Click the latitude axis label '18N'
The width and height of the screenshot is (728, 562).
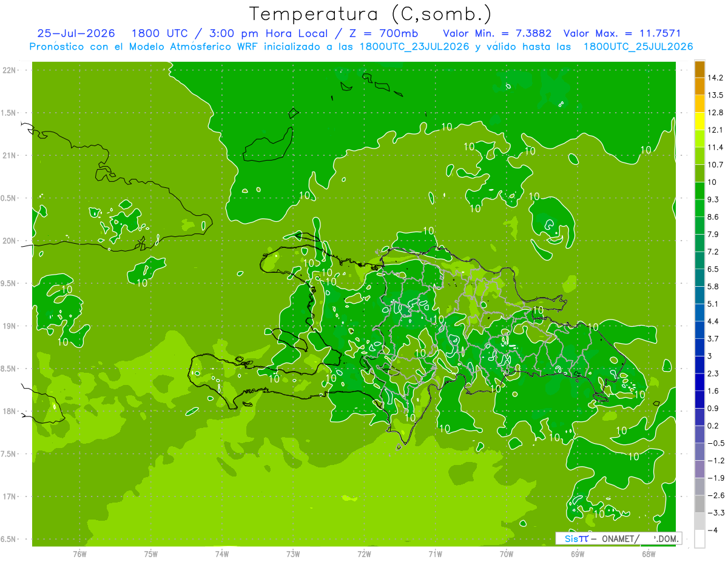tap(10, 412)
